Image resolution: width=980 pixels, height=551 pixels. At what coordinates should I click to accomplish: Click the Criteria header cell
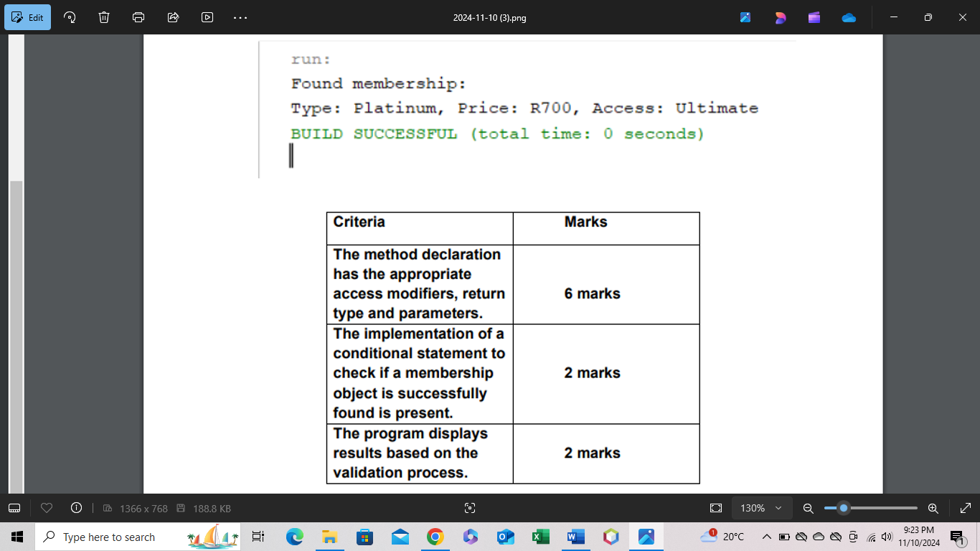pyautogui.click(x=420, y=228)
